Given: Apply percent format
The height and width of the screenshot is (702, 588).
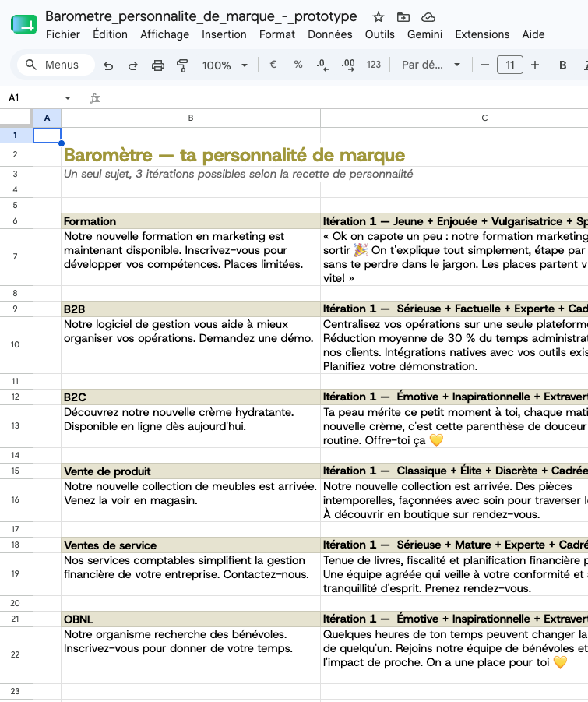Looking at the screenshot, I should click(x=298, y=65).
